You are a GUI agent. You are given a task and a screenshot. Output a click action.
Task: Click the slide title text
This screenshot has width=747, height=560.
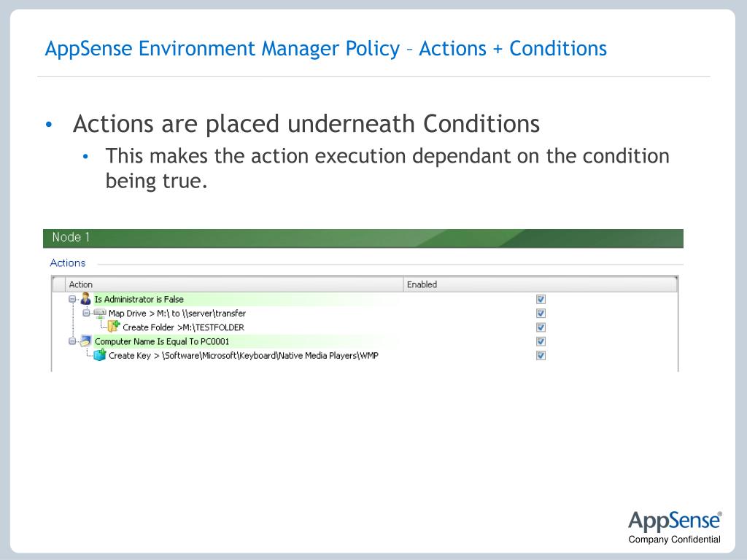tap(326, 49)
